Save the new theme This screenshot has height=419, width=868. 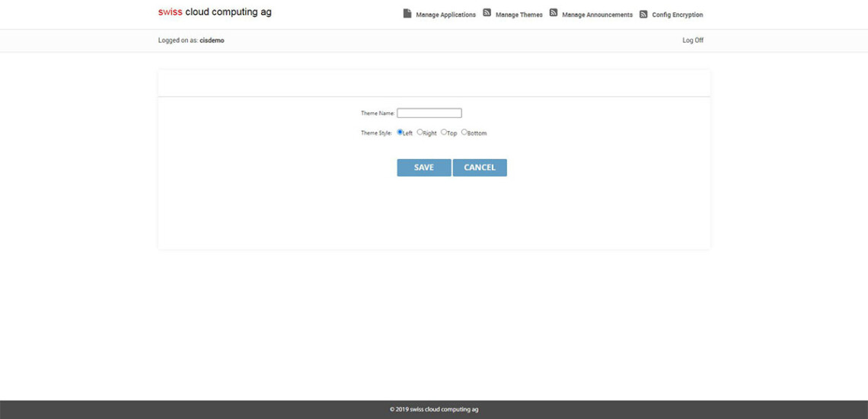pos(424,168)
